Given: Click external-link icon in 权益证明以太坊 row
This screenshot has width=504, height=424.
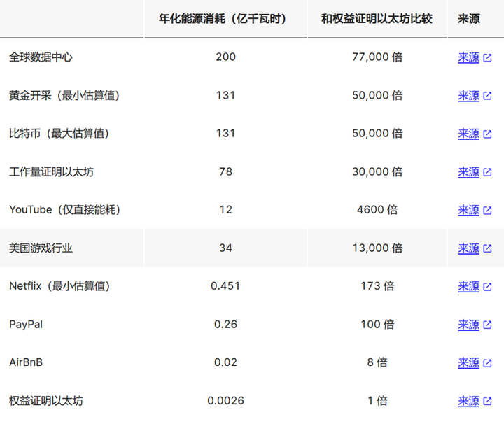Looking at the screenshot, I should [488, 402].
